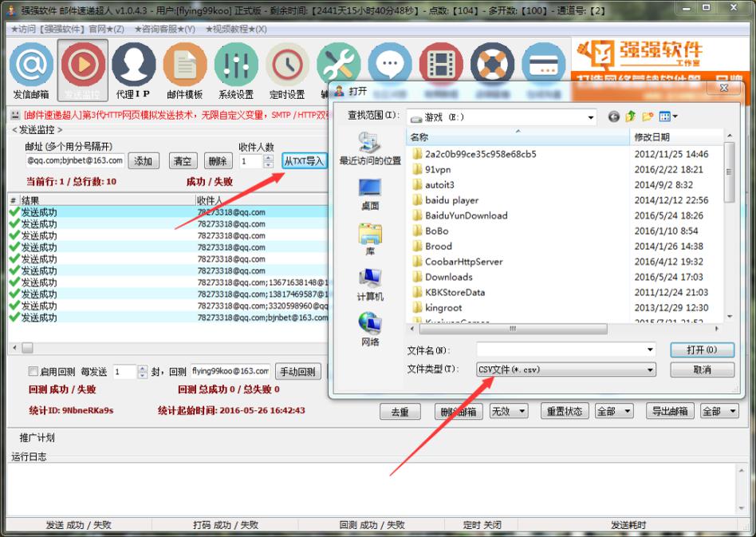756x537 pixels.
Task: Click the 添加 button
Action: 144,160
